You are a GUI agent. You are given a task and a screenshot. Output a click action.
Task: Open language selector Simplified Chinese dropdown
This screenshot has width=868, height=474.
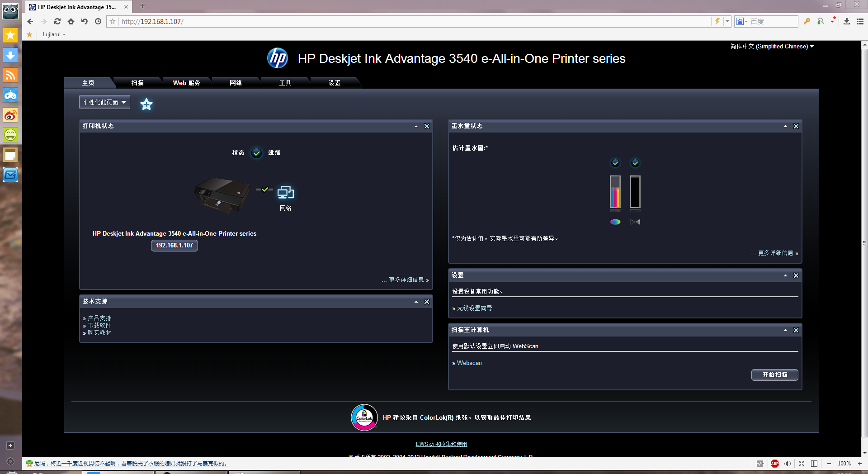click(773, 46)
